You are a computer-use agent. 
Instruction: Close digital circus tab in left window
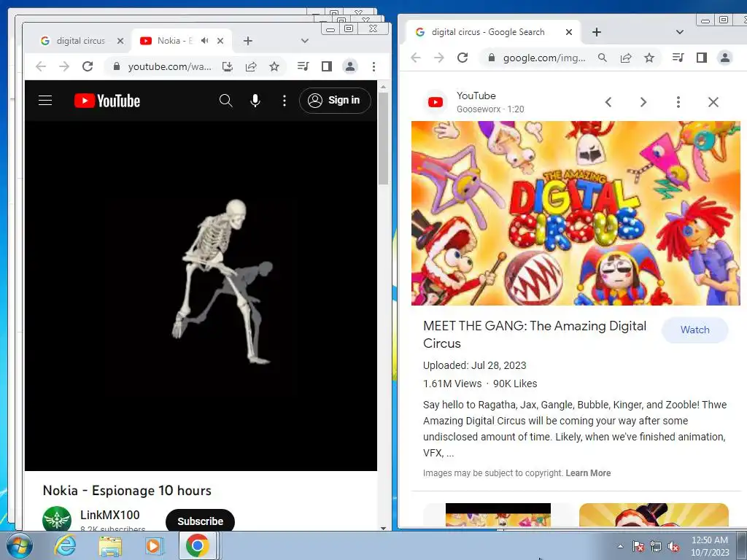120,41
